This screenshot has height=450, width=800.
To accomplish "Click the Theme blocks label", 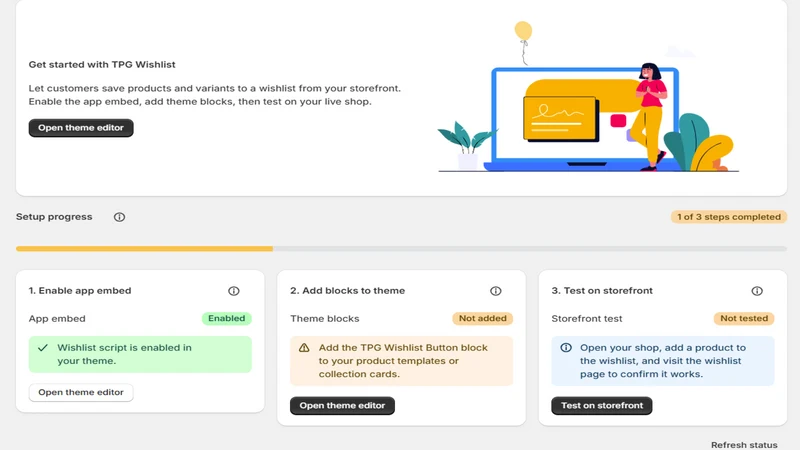I will [x=325, y=318].
